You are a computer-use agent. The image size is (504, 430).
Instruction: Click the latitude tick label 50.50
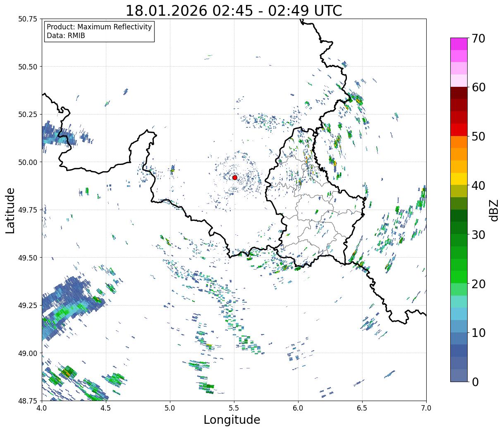pyautogui.click(x=28, y=67)
